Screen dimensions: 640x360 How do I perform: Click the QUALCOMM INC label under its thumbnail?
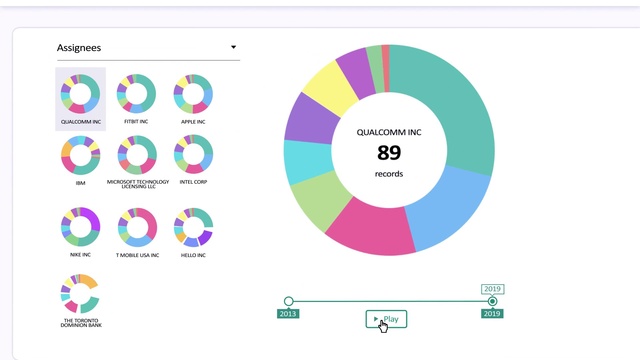coord(81,122)
